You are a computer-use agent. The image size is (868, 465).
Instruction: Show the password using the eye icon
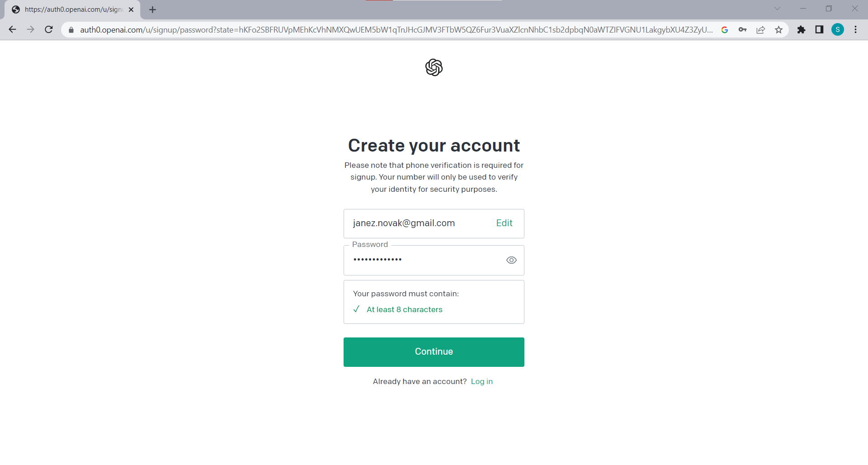511,260
